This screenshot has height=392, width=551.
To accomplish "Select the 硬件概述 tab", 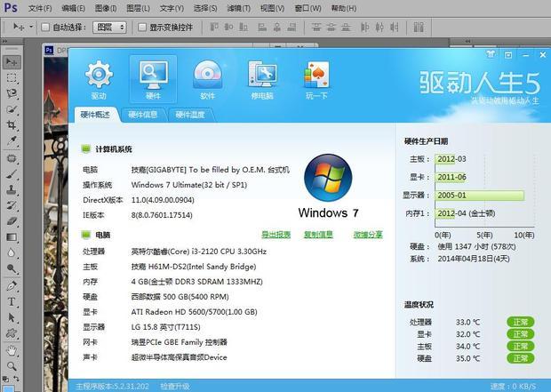I will [95, 115].
